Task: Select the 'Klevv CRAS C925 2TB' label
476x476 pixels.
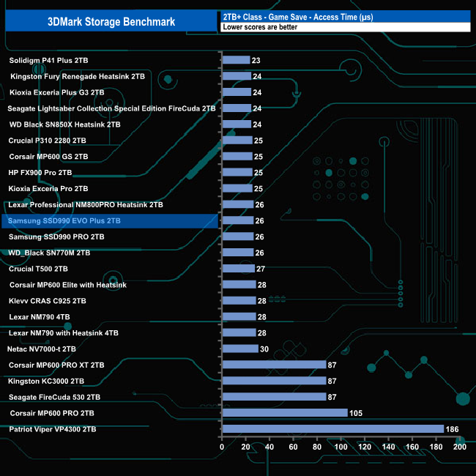Action: [48, 301]
